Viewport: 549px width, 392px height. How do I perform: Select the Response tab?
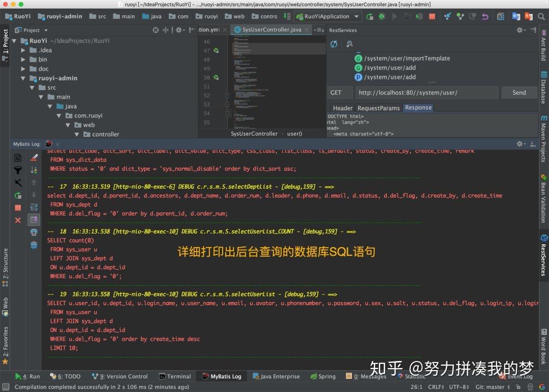coord(418,108)
